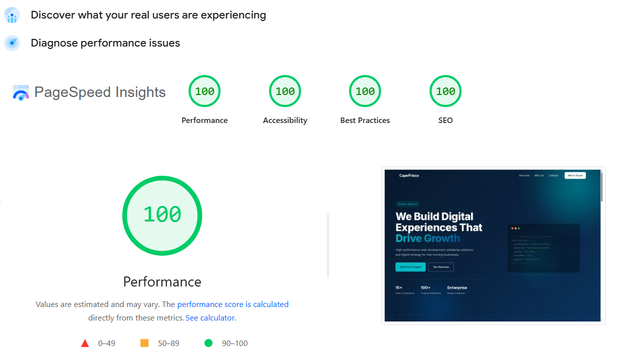Click the red triangle 0–49 legend marker
Screen dimensions: 644x355
(x=85, y=342)
